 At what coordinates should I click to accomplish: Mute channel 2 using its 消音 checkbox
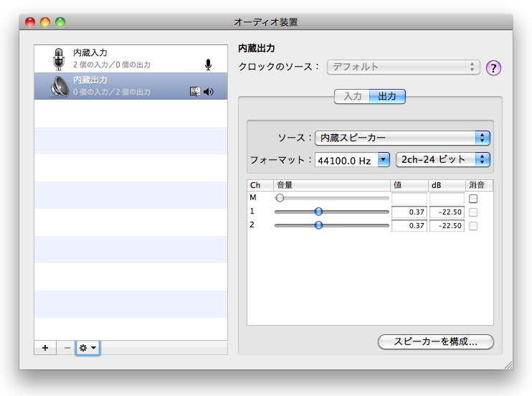[473, 225]
